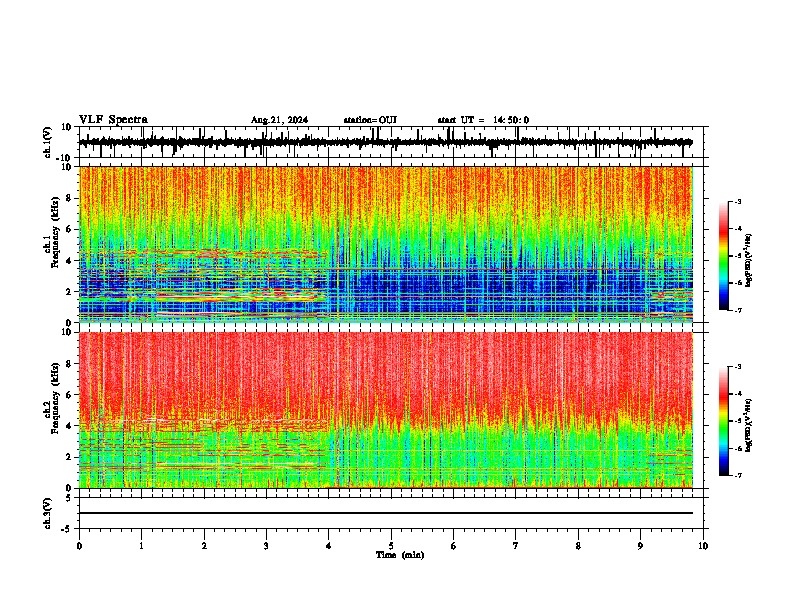Click the flat ch.3 voltage line

click(386, 513)
